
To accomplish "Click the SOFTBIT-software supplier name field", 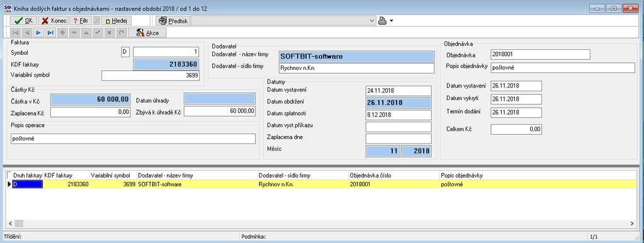I will [x=356, y=57].
